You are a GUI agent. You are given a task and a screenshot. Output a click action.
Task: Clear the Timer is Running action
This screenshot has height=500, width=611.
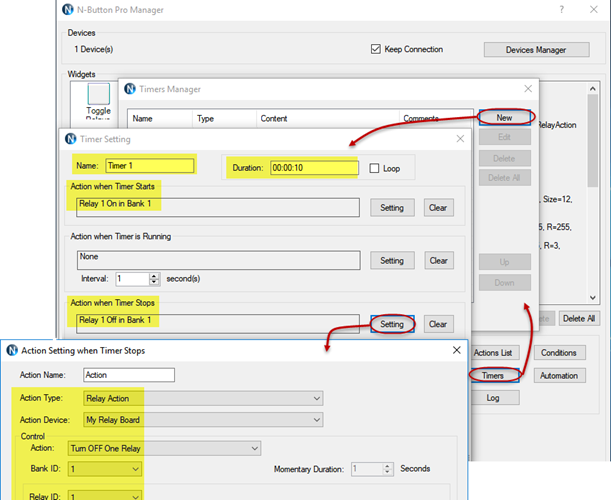[x=439, y=260]
